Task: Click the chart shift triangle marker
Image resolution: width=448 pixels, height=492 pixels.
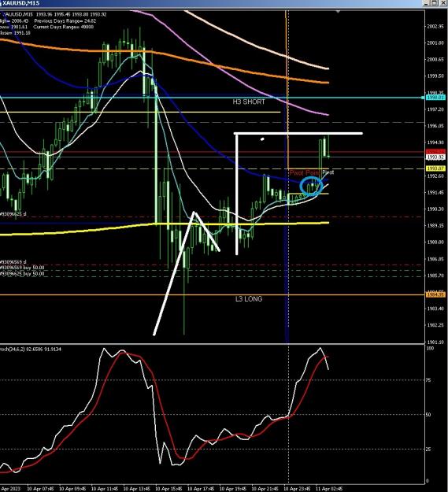Action: pyautogui.click(x=338, y=12)
